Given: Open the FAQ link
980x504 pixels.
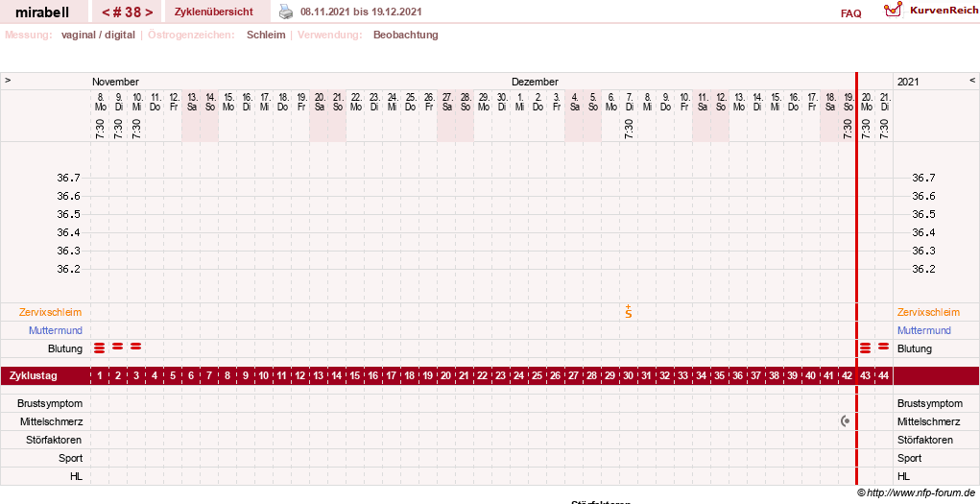Looking at the screenshot, I should 850,13.
